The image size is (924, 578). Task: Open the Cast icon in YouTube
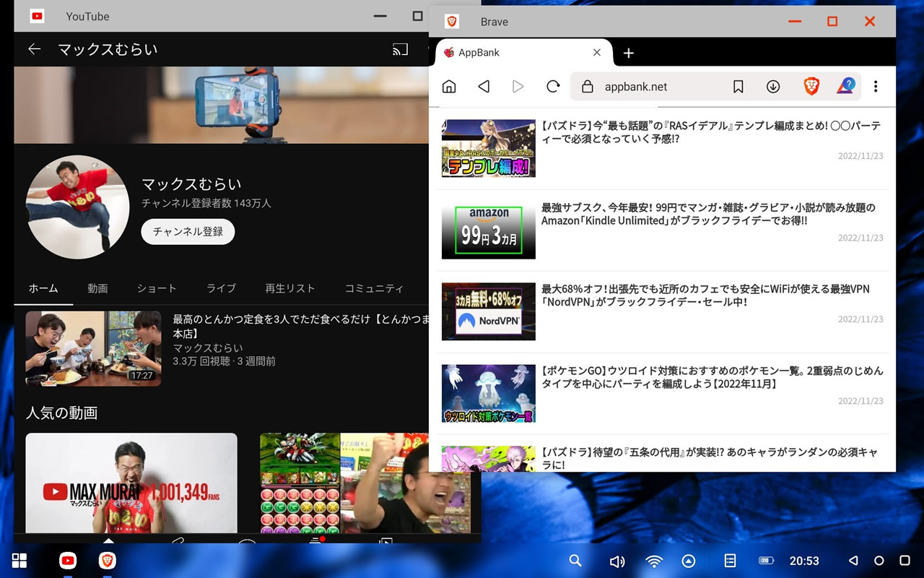tap(400, 49)
